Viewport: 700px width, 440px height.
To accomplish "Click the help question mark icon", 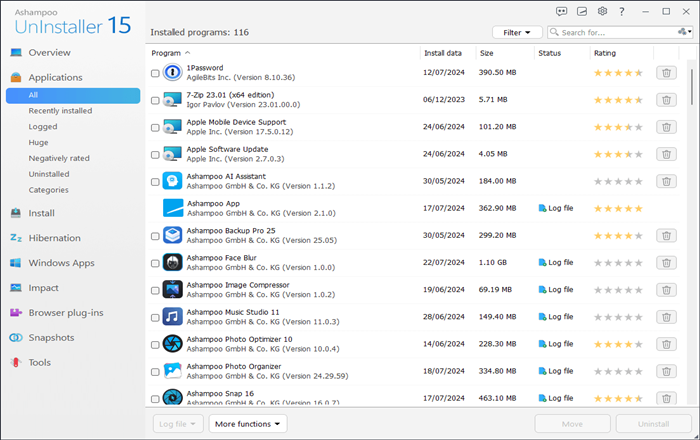I will tap(622, 11).
